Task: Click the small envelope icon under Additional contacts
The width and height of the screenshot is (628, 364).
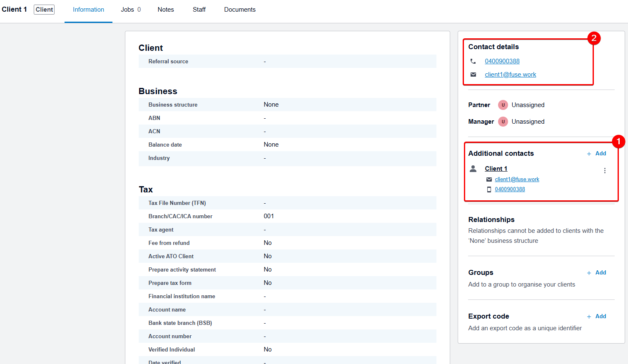Action: 489,180
